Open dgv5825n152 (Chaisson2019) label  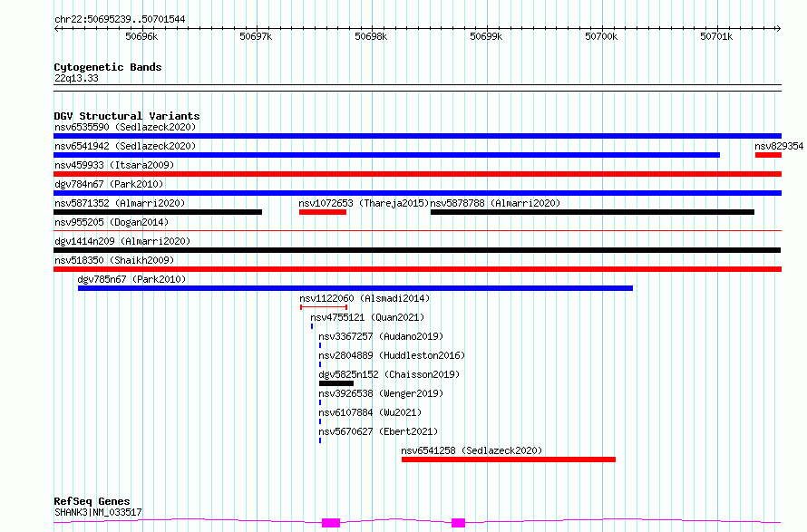[389, 374]
